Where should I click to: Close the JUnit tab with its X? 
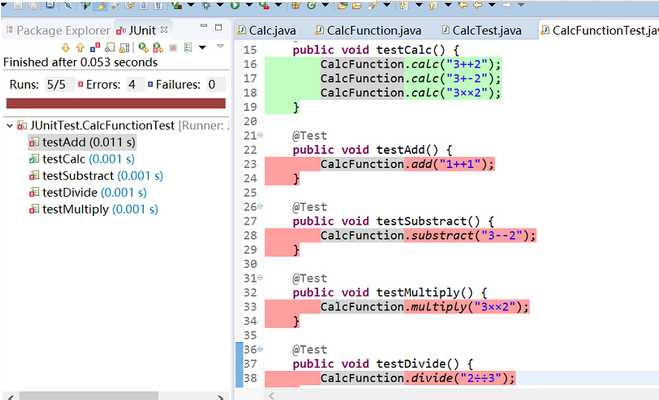[x=164, y=29]
